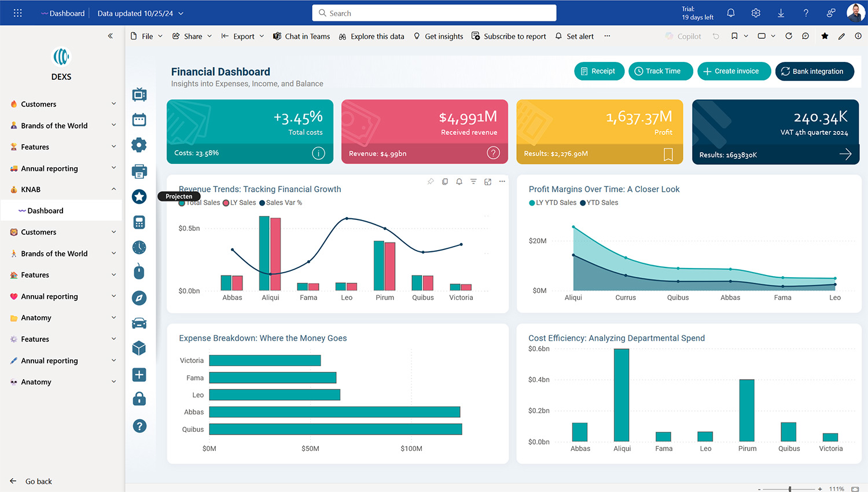Type a query in the Search bar

tap(434, 12)
